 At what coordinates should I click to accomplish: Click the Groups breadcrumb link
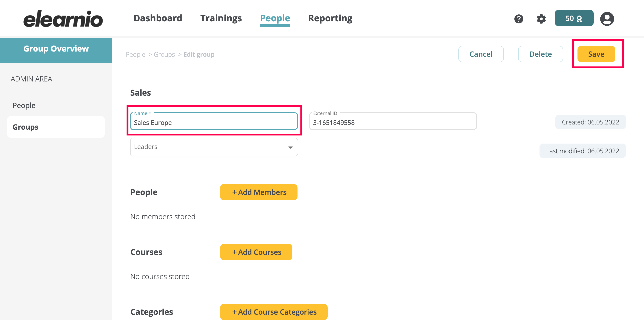[x=164, y=54]
